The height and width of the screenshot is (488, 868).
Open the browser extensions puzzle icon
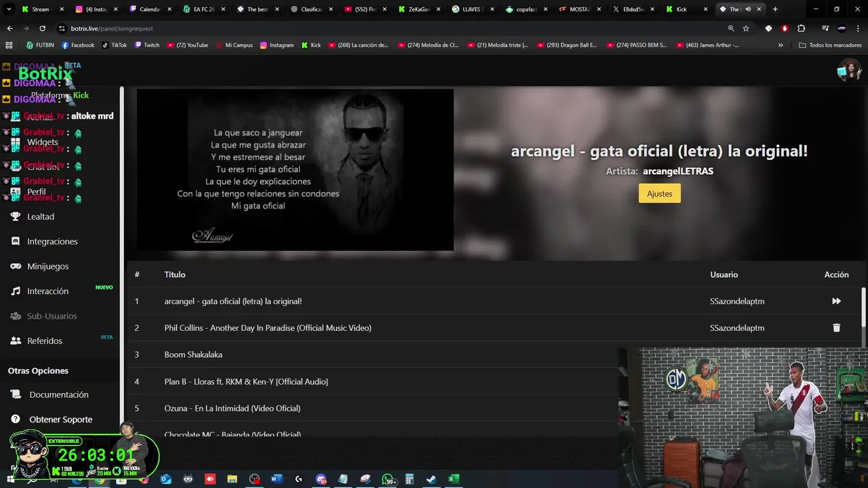[801, 28]
